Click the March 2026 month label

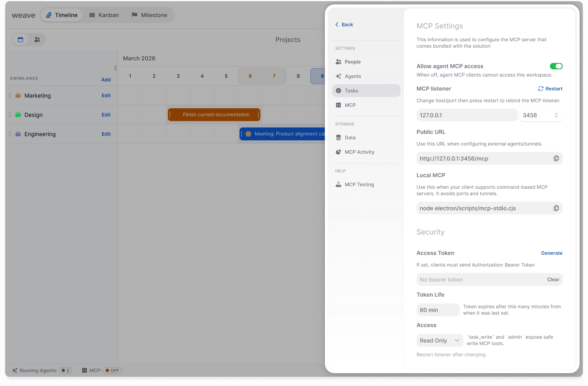coord(139,58)
